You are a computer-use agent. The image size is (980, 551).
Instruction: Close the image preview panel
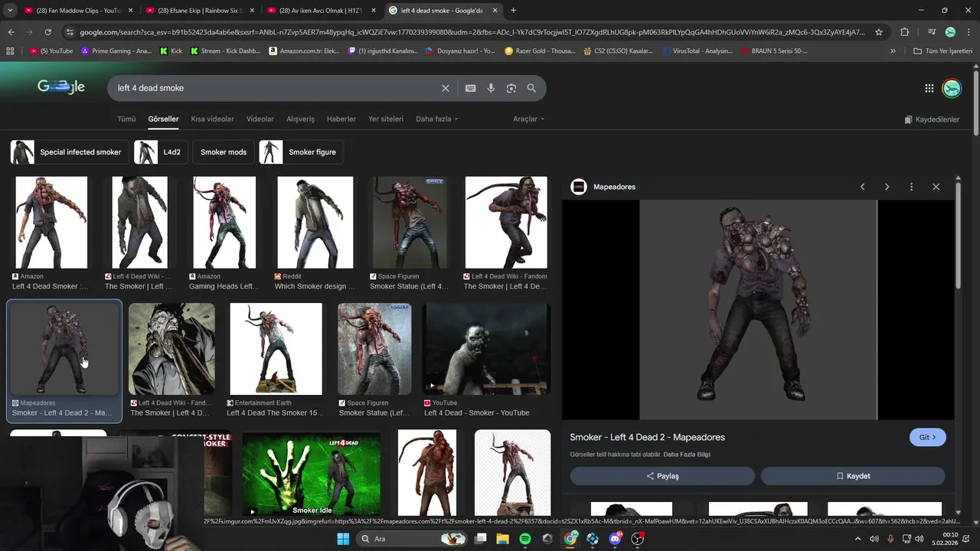(x=936, y=187)
